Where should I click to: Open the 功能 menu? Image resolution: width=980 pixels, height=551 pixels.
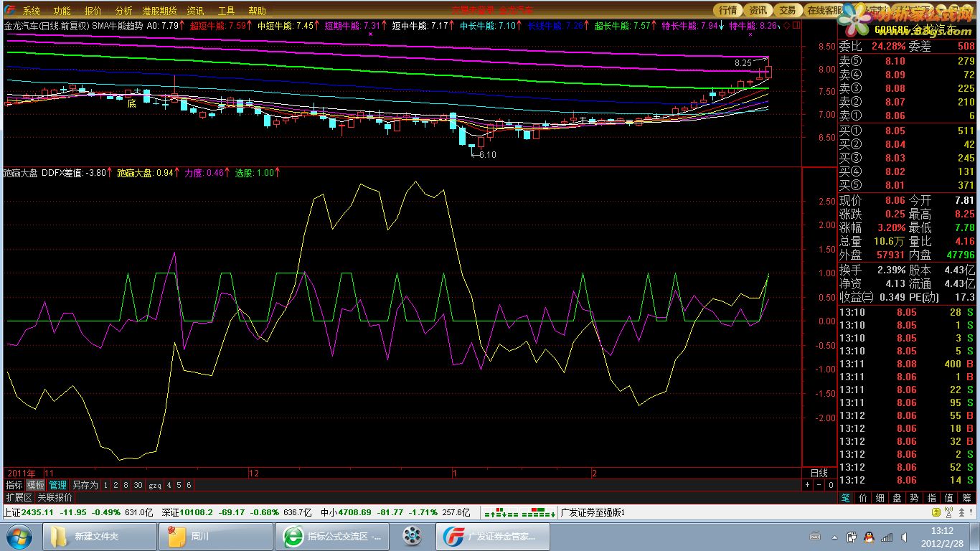[62, 11]
